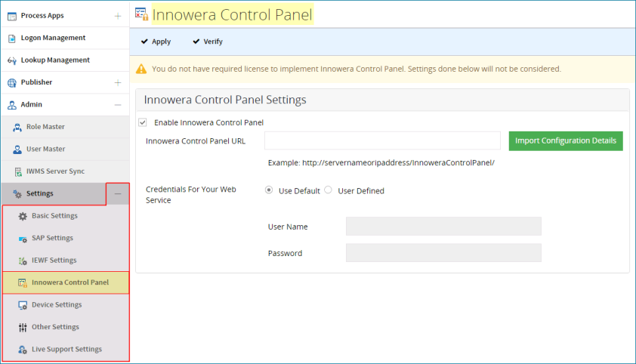
Task: Click the Basic Settings gear icon
Action: coord(23,216)
